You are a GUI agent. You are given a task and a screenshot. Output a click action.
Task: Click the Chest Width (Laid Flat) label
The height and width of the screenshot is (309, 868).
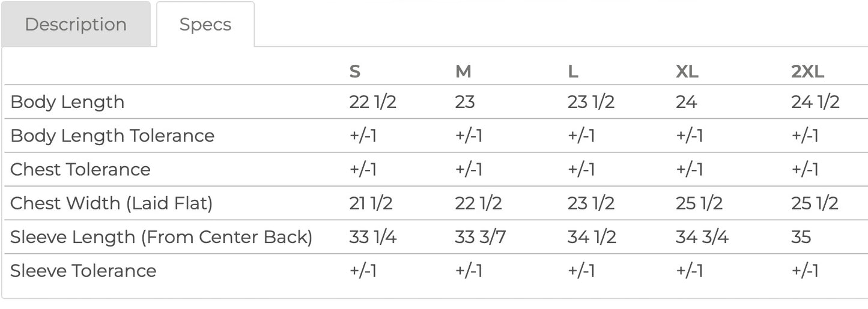coord(112,203)
